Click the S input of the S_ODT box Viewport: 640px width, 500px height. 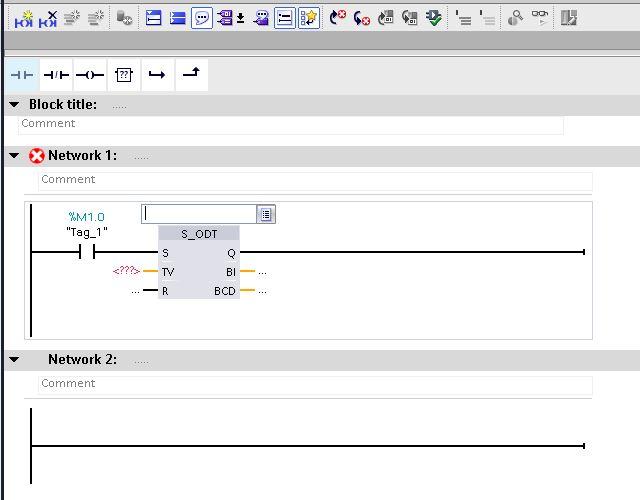[x=165, y=253]
